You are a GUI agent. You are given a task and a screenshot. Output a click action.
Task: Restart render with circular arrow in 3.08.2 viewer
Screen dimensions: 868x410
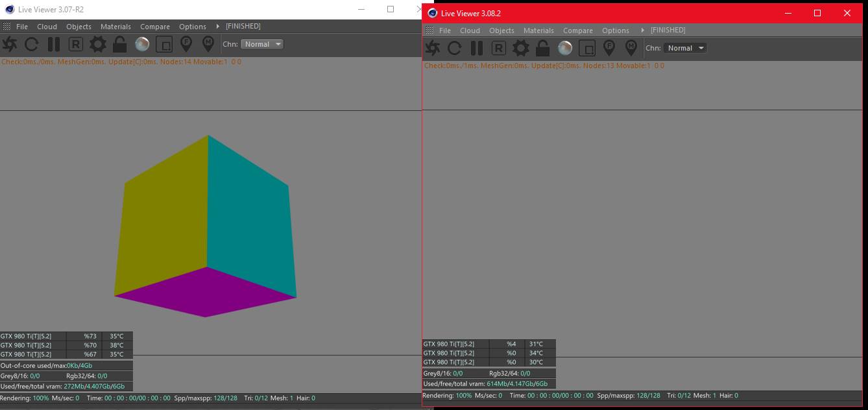(455, 48)
